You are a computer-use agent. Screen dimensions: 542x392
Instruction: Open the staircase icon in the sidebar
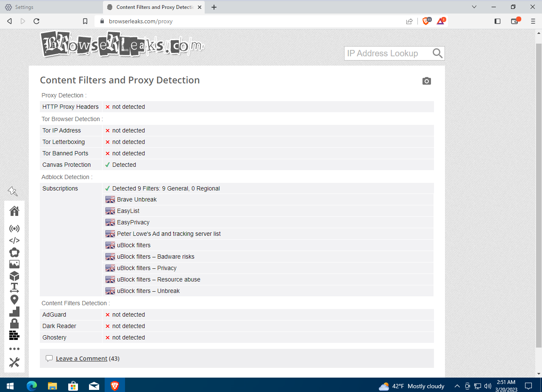14,312
